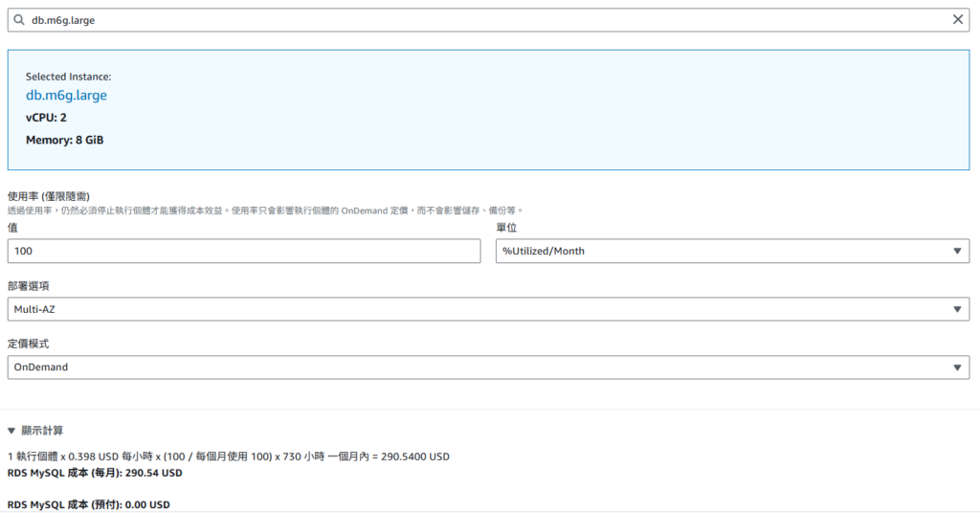Click the 定價模式 field label
This screenshot has width=980, height=513.
pyautogui.click(x=30, y=344)
